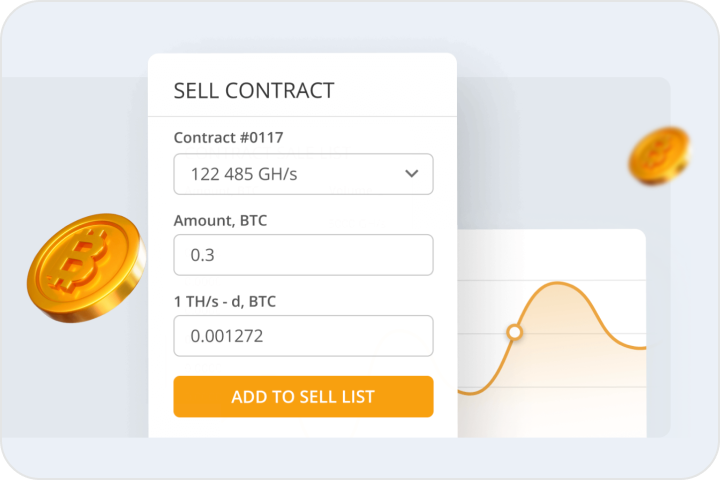Click the Amount, BTC label
Screen dimensions: 720x480
(x=220, y=220)
